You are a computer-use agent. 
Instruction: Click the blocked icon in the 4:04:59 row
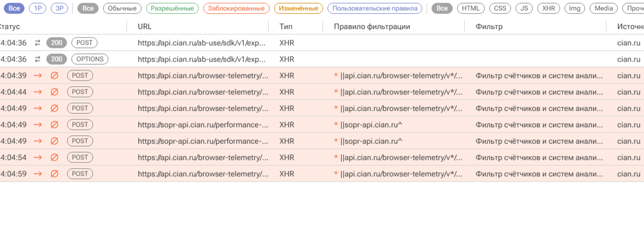[x=54, y=174]
